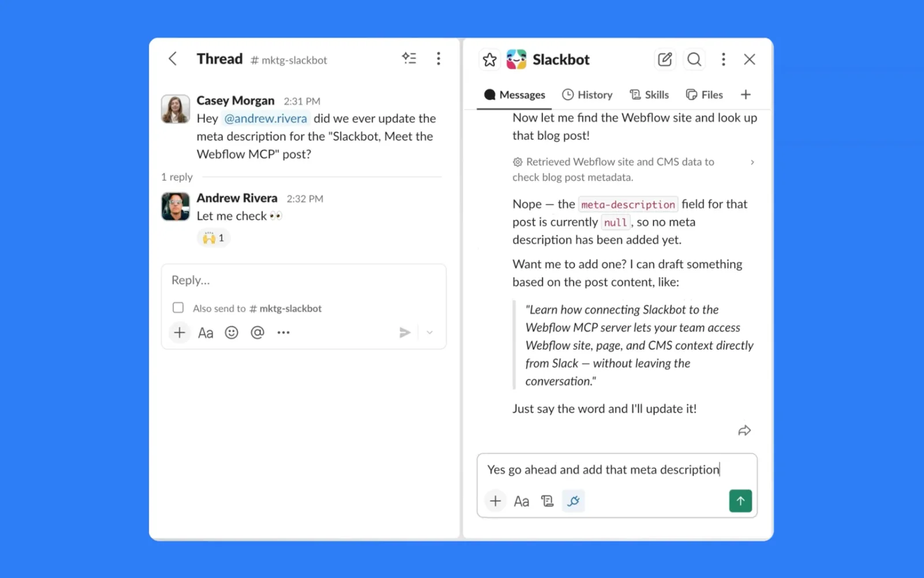Toggle the connector plug icon in Slackbot composer
Screen dimensions: 924x578
pyautogui.click(x=573, y=501)
